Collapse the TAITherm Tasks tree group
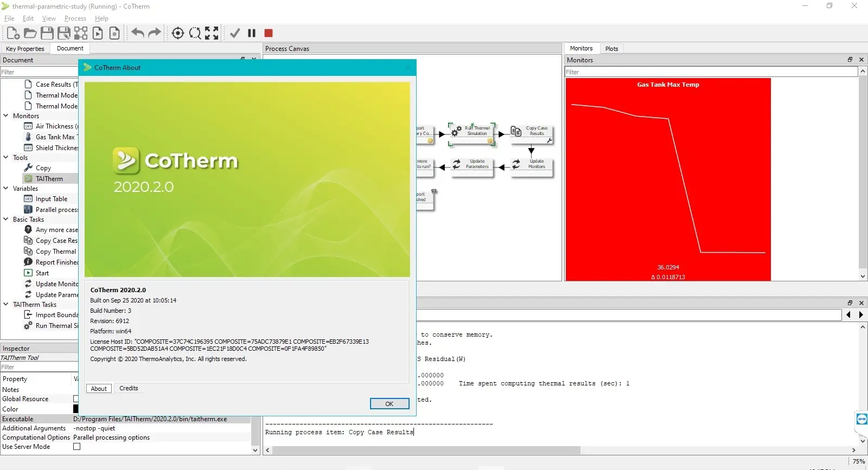868x470 pixels. point(6,304)
